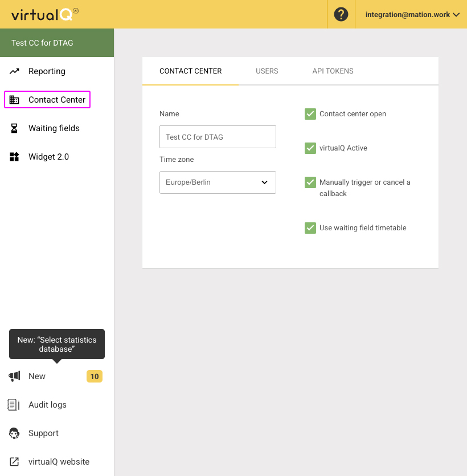Click the virtualQ website external link icon
Screen dimensions: 467x476
[x=14, y=462]
